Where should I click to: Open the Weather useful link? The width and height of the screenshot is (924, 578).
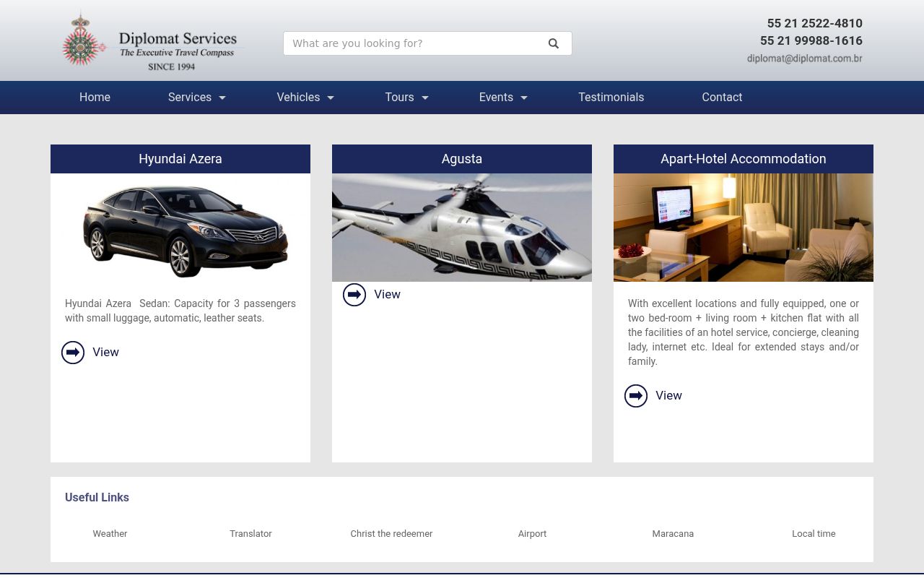110,533
